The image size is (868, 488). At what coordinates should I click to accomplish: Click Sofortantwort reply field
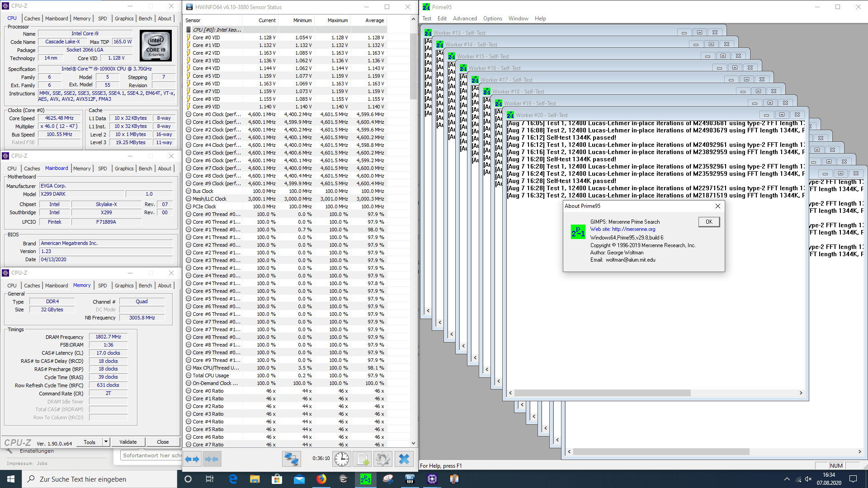tap(151, 455)
